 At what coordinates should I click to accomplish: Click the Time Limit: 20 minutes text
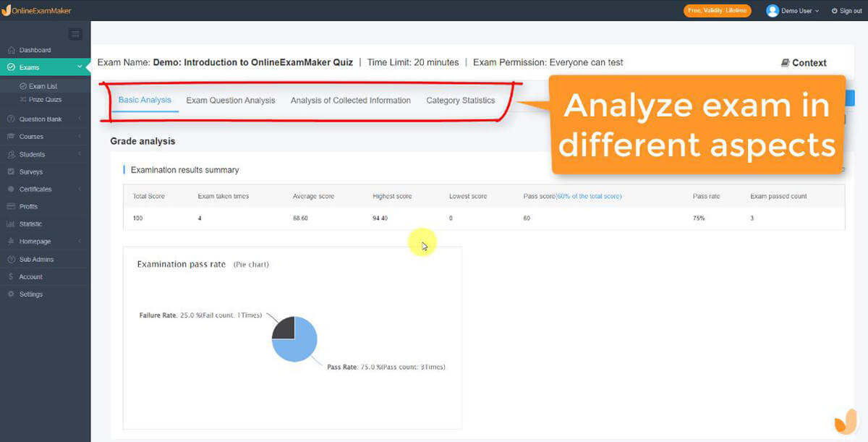pos(413,62)
